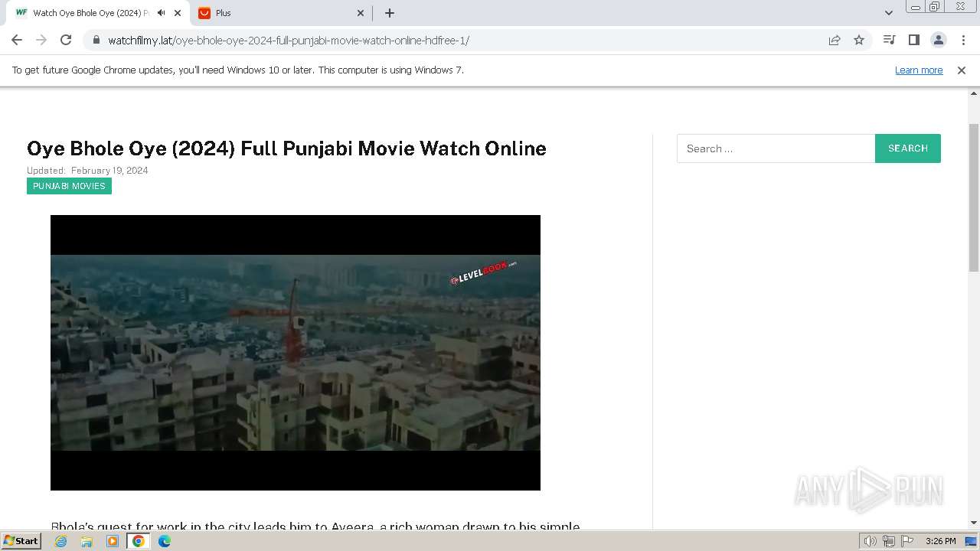Open Windows Explorer from taskbar
This screenshot has width=980, height=551.
87,541
